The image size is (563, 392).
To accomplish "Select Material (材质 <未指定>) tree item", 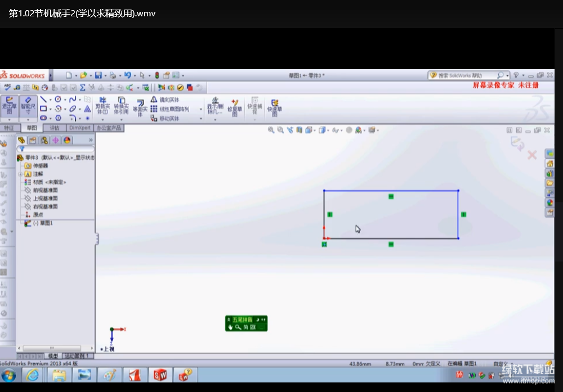I will [x=45, y=182].
